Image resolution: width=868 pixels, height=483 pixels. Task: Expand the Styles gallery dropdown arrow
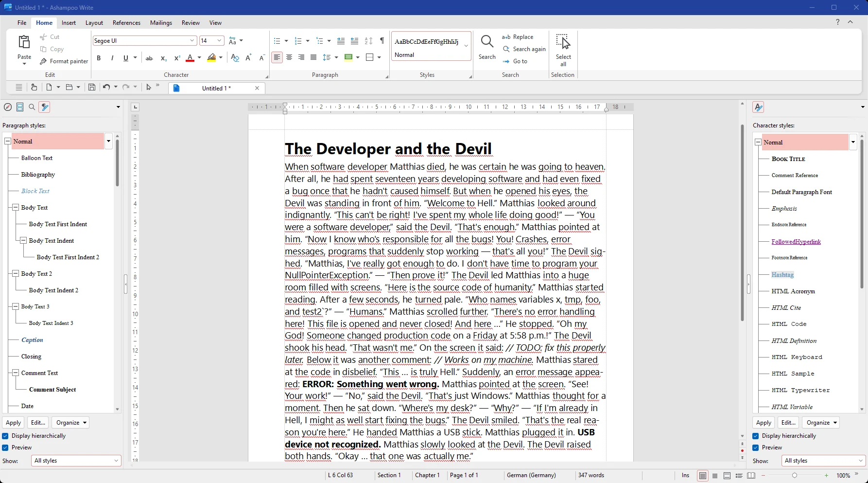tap(466, 46)
